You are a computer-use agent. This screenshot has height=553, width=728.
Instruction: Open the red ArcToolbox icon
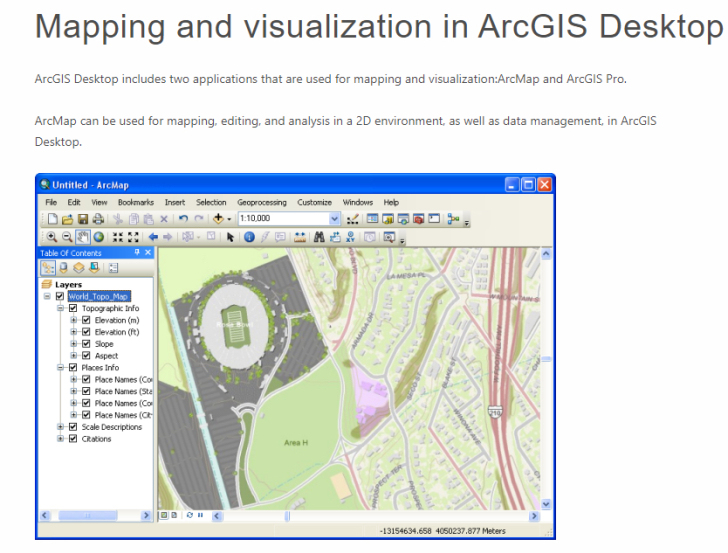click(418, 219)
